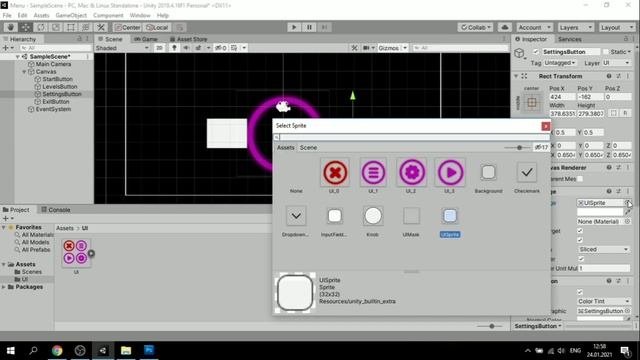640x360 pixels.
Task: Open Transition Color Tint dropdown
Action: (603, 301)
